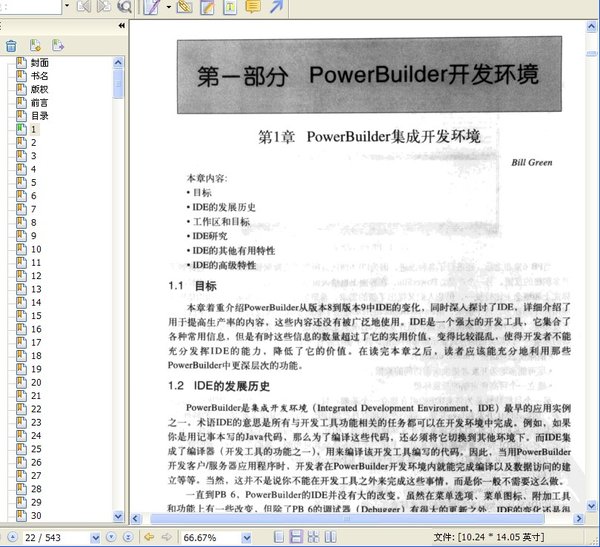Select bookmark 1 in the list

point(34,129)
